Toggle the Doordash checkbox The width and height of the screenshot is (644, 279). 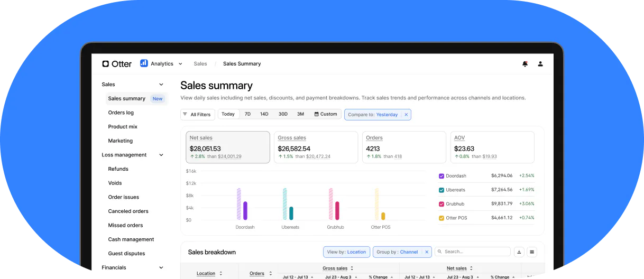tap(441, 176)
